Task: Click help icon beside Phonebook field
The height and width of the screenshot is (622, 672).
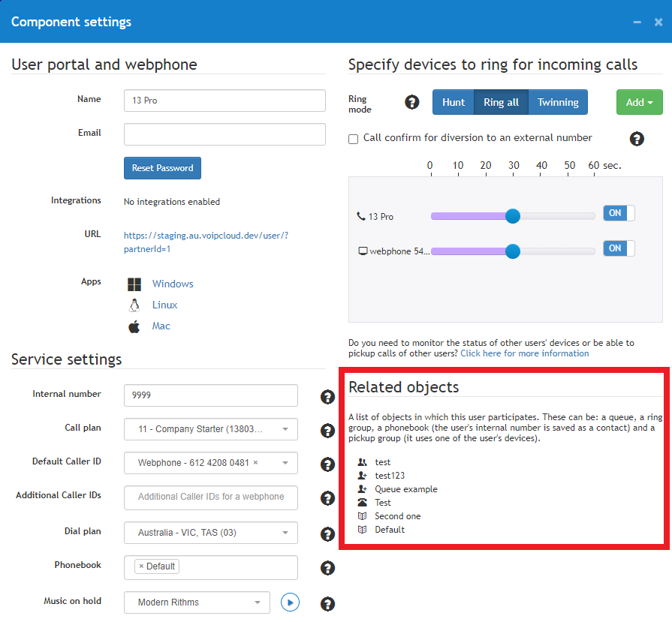Action: point(327,568)
